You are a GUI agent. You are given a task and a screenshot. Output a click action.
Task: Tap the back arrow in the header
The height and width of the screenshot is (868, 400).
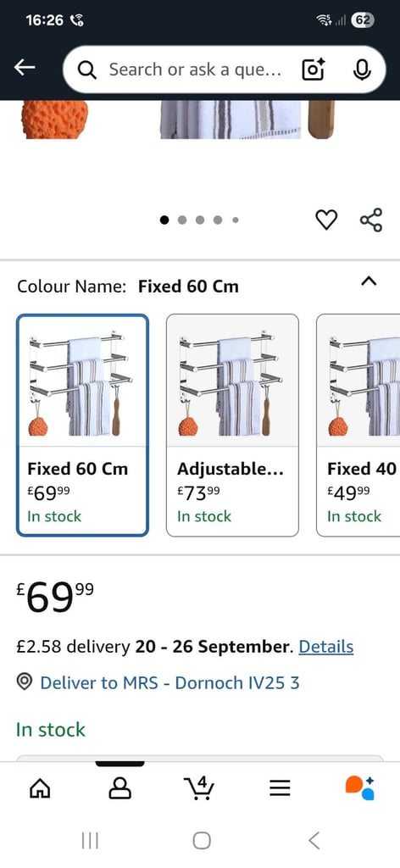25,68
